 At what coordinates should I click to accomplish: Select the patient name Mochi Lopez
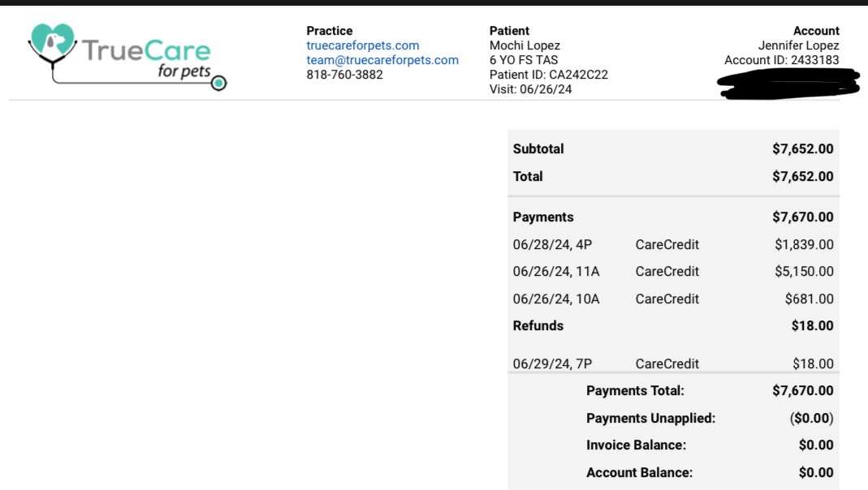coord(525,45)
